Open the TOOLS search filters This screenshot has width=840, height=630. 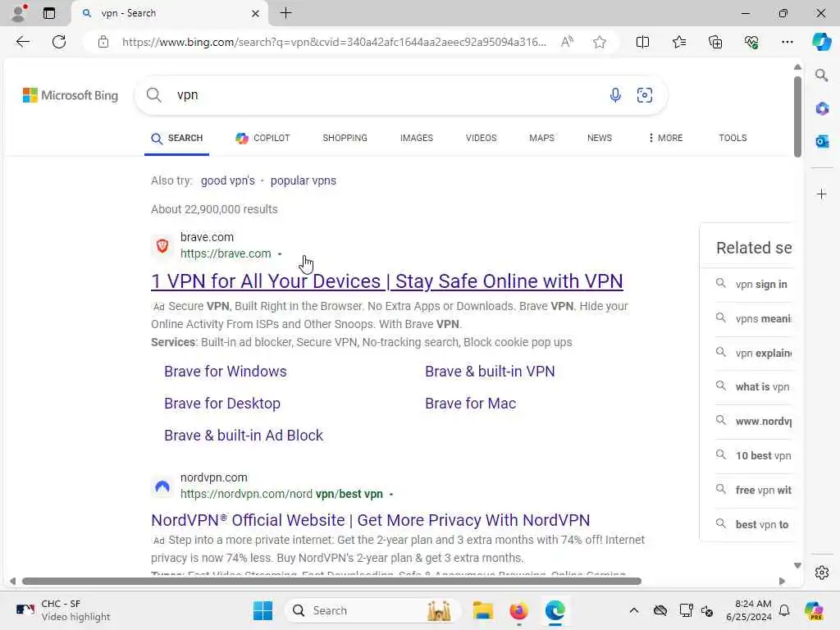[x=733, y=138]
